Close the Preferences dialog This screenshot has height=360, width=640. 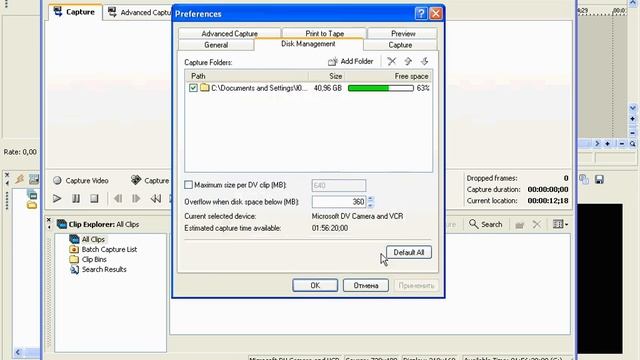(436, 13)
